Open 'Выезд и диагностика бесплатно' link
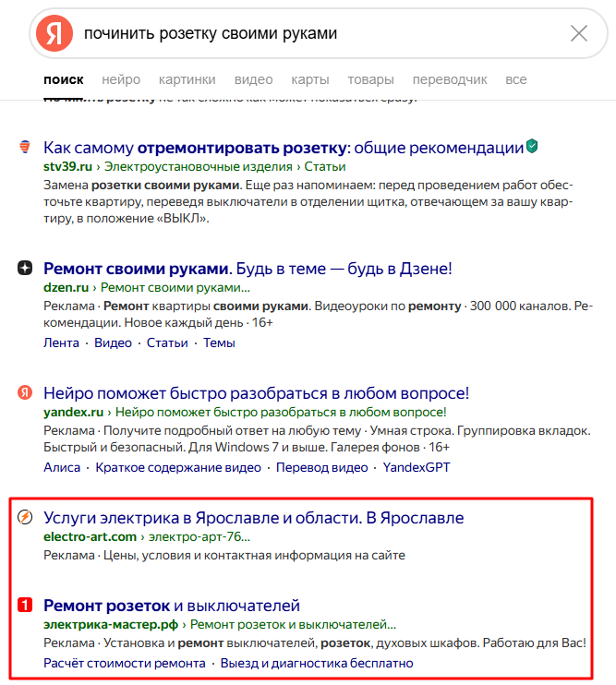This screenshot has height=685, width=616. [317, 663]
